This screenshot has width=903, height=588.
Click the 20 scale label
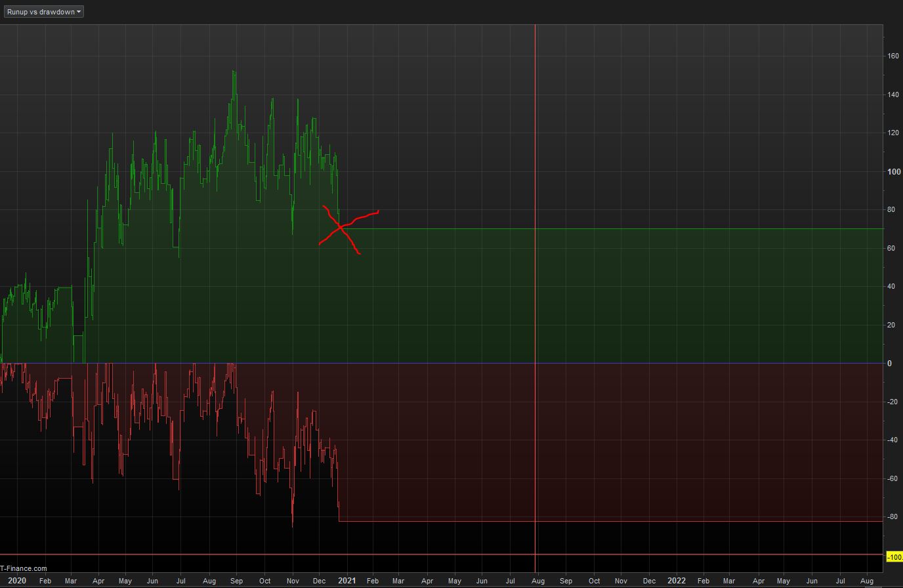click(891, 325)
